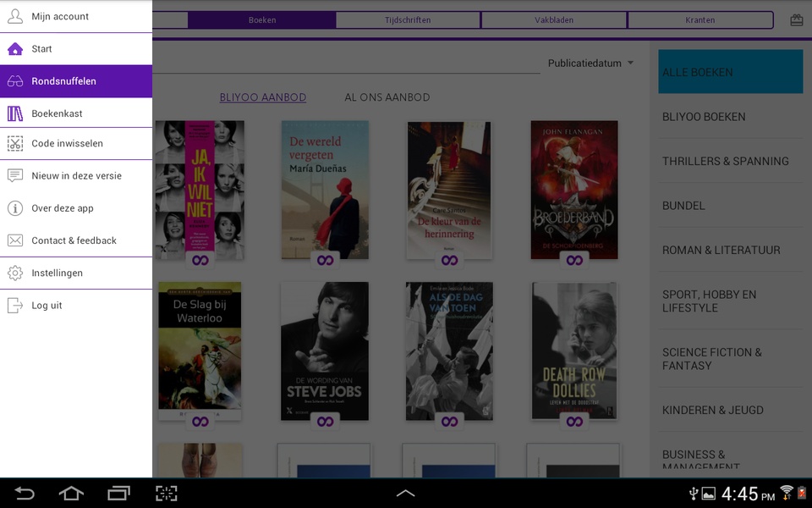Expand the bottom navigation bar chevron
Viewport: 812px width, 508px height.
coord(405,493)
